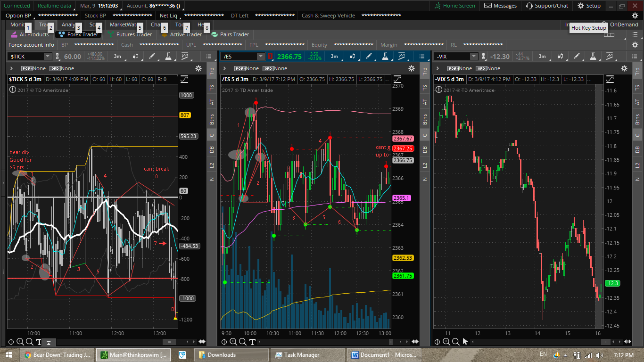The height and width of the screenshot is (362, 644).
Task: Select pan crosshair tool below -VIX chart
Action: (438, 342)
